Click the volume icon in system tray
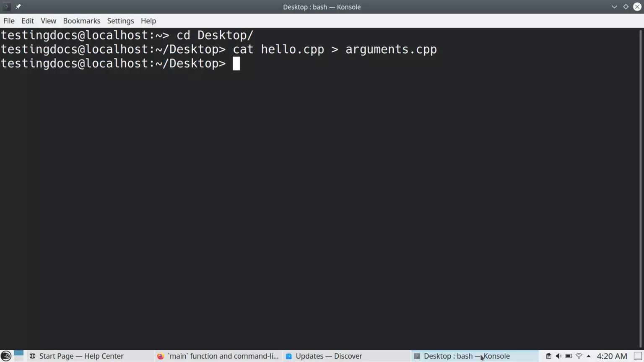 [x=558, y=356]
